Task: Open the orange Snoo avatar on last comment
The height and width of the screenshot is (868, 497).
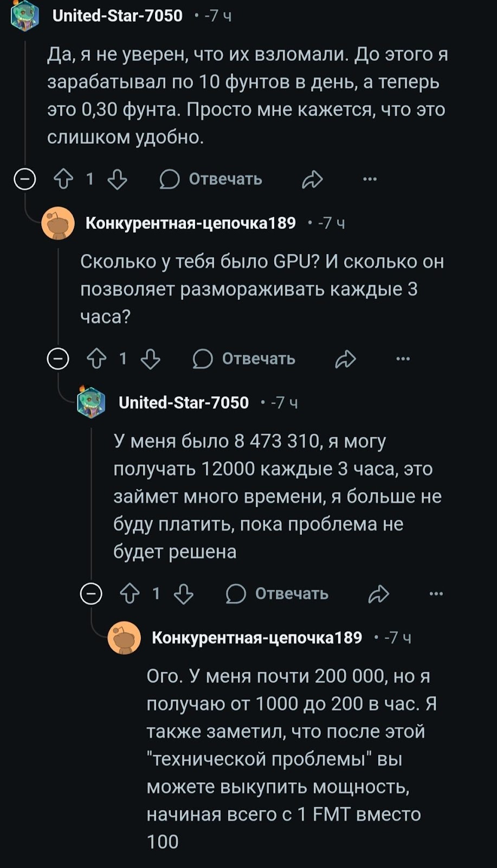Action: 124,637
